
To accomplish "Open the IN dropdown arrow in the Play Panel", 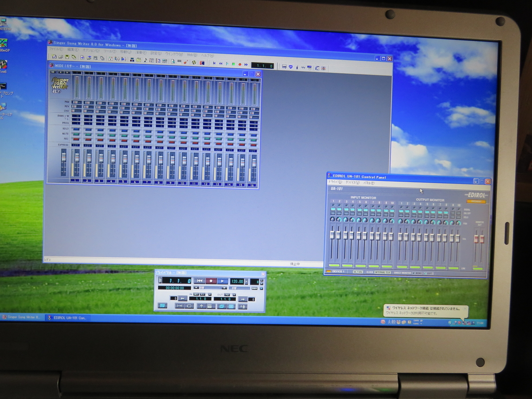I will tap(210, 294).
